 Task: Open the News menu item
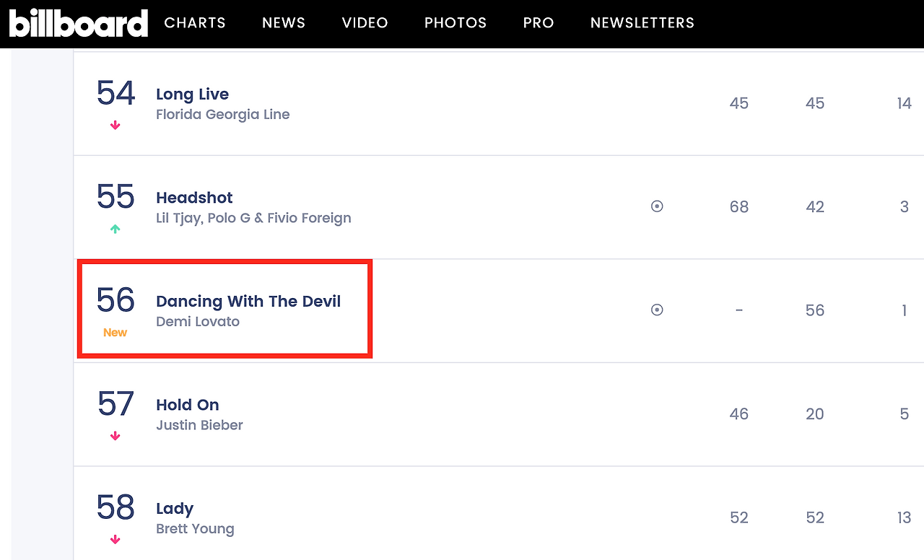[284, 23]
